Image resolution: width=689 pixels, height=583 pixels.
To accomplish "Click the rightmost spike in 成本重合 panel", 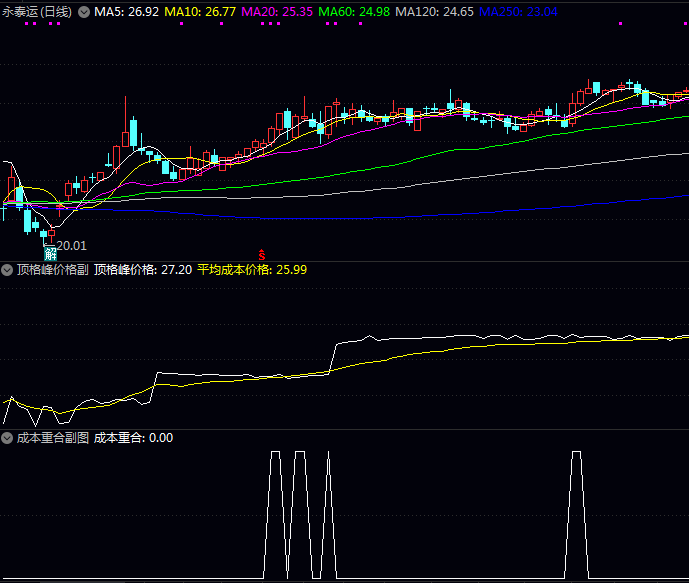I will tap(576, 454).
